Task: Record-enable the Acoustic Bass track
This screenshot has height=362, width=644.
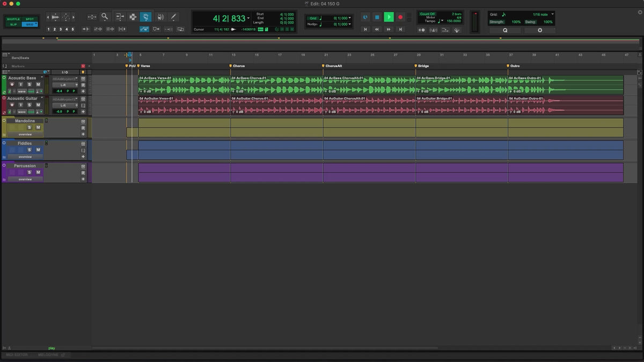Action: click(x=11, y=84)
